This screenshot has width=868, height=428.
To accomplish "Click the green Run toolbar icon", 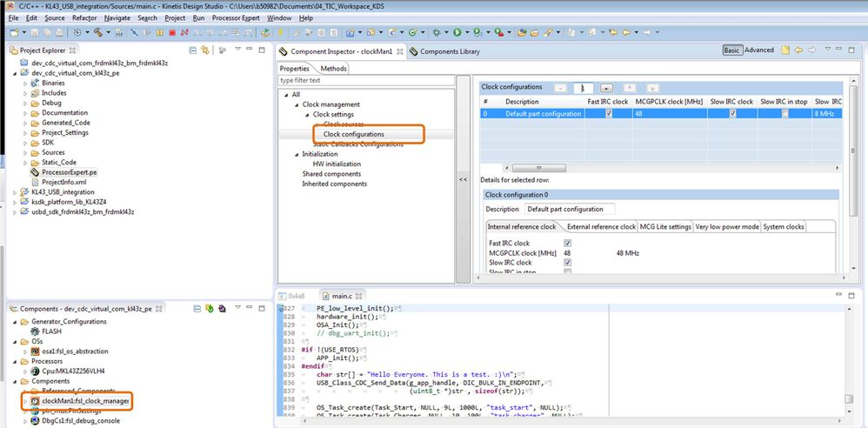I will tap(457, 33).
